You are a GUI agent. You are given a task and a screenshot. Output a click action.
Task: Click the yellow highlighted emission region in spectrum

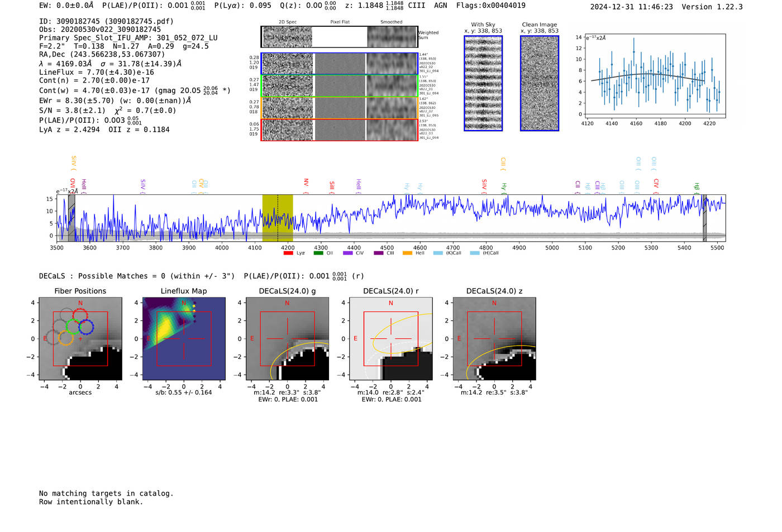(278, 218)
